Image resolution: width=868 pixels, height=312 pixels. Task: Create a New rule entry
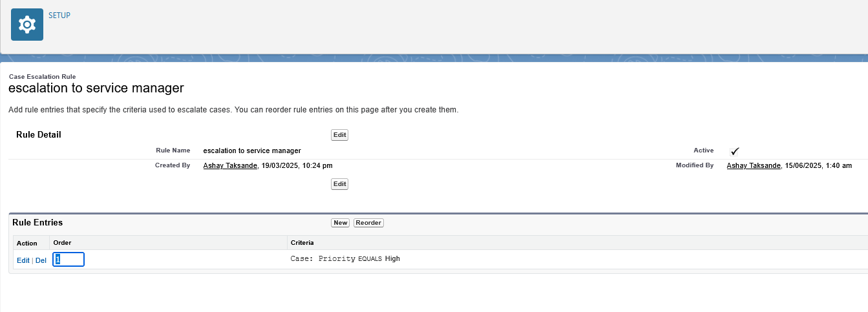tap(340, 223)
